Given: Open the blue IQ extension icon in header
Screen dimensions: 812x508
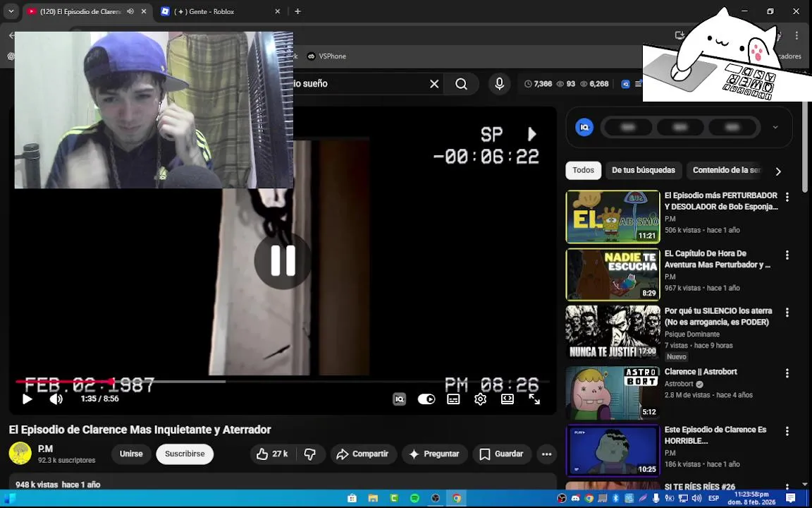Looking at the screenshot, I should coord(626,84).
